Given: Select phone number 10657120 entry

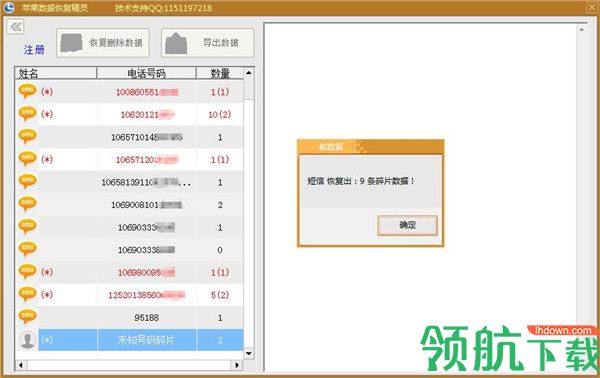Looking at the screenshot, I should (147, 160).
